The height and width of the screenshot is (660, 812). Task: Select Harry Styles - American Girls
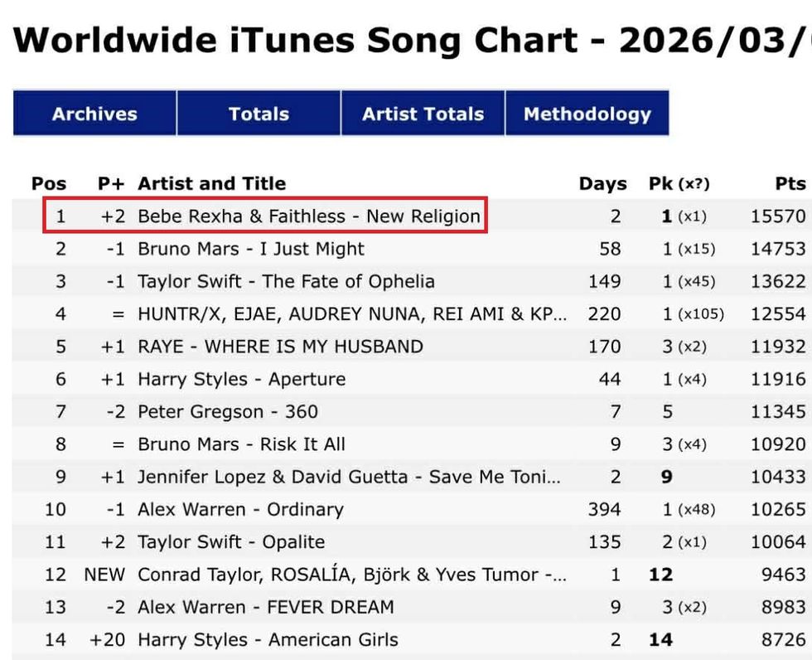tap(268, 640)
